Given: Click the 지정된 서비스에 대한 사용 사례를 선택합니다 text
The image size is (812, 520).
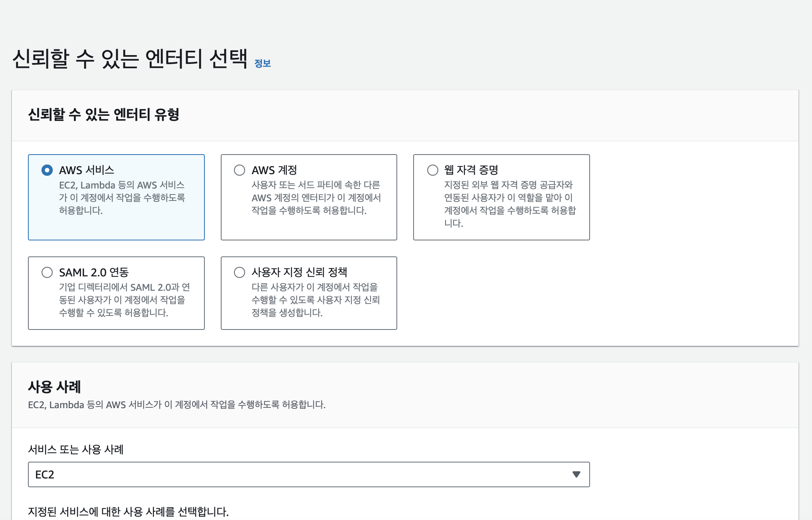Looking at the screenshot, I should click(129, 512).
